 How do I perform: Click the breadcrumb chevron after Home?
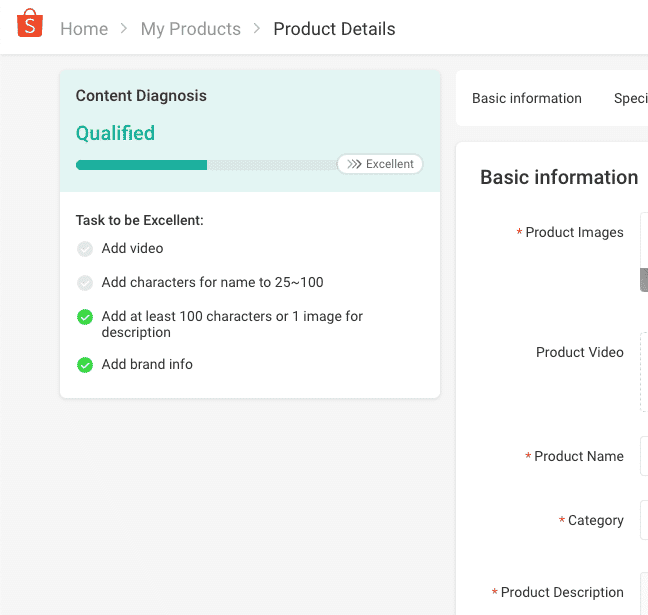(124, 29)
